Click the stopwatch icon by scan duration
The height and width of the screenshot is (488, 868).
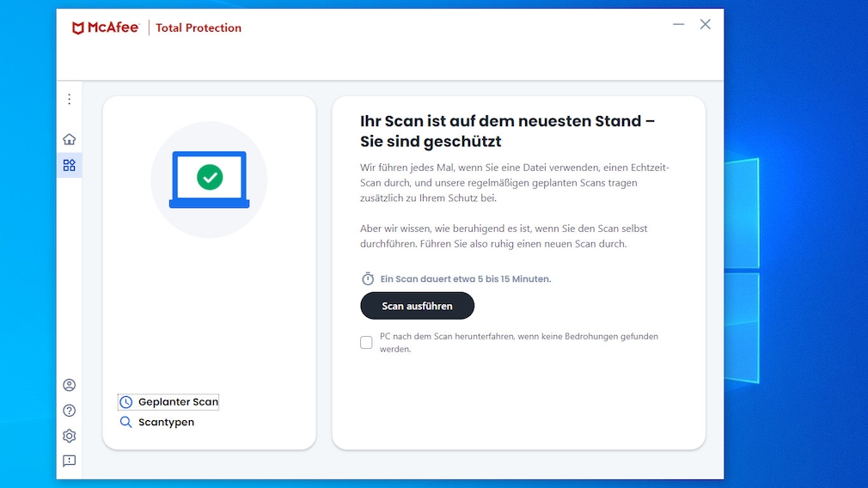368,279
